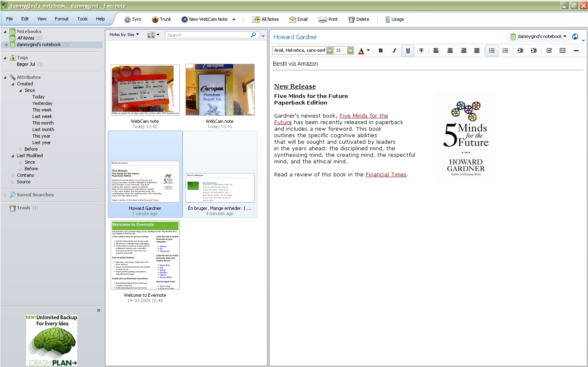Screen dimensions: 588x367
Task: Open the Notes by Size sort dropdown
Action: pyautogui.click(x=124, y=35)
